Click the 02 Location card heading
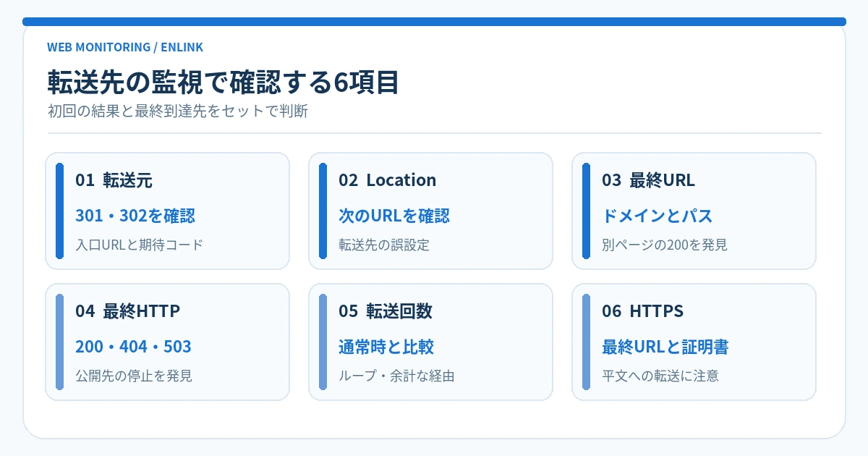This screenshot has height=456, width=868. (x=387, y=180)
